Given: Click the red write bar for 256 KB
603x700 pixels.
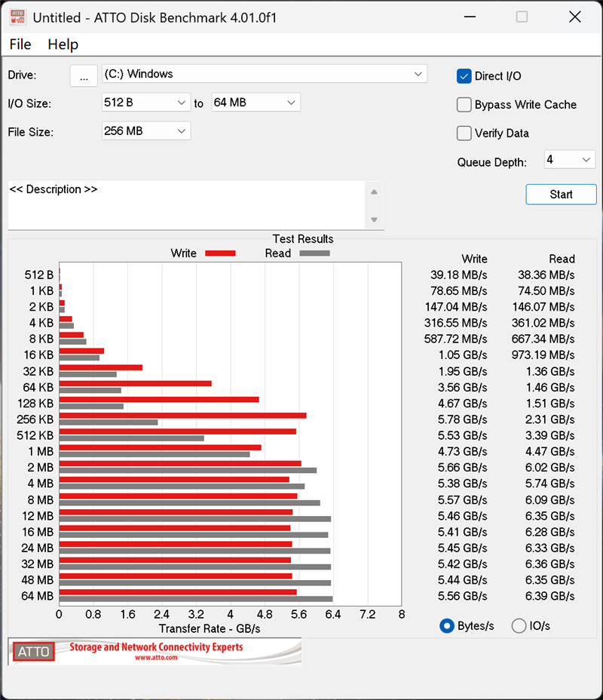Looking at the screenshot, I should (x=183, y=416).
